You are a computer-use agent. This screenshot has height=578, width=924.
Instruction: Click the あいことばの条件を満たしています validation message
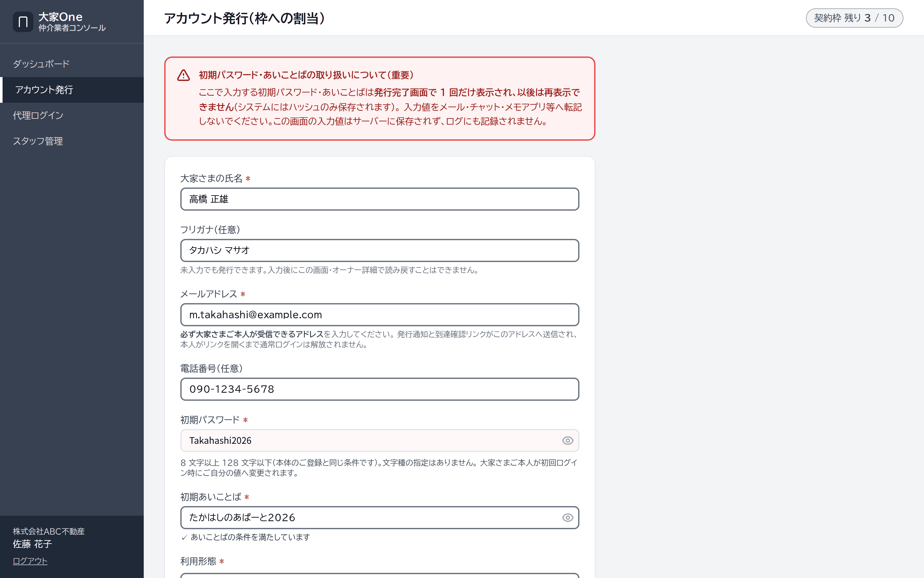245,537
